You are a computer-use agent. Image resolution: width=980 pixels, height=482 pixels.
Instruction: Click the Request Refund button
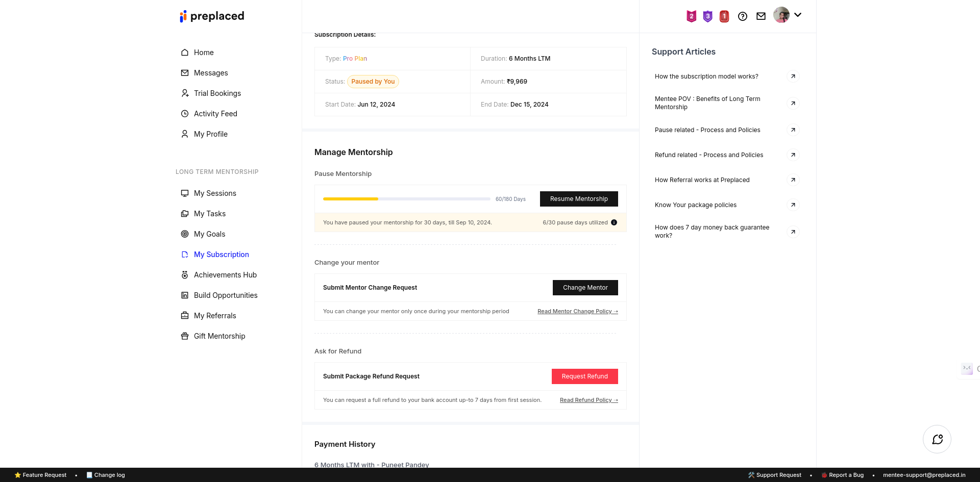[x=585, y=376]
